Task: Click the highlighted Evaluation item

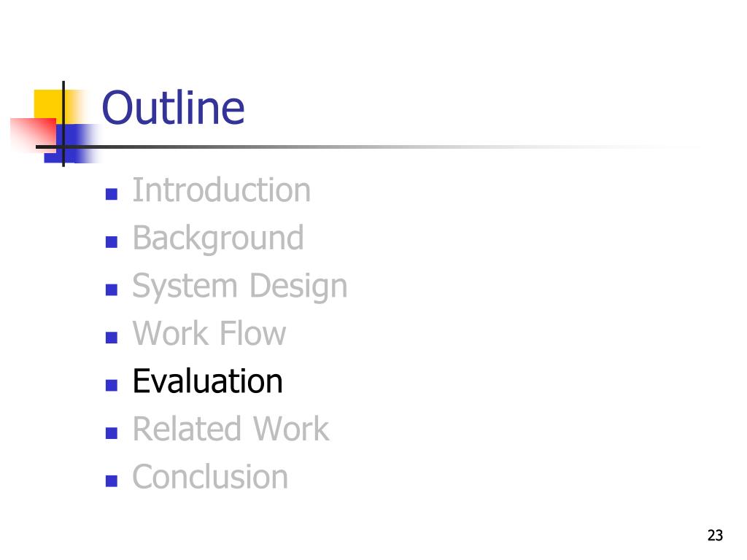Action: click(208, 381)
